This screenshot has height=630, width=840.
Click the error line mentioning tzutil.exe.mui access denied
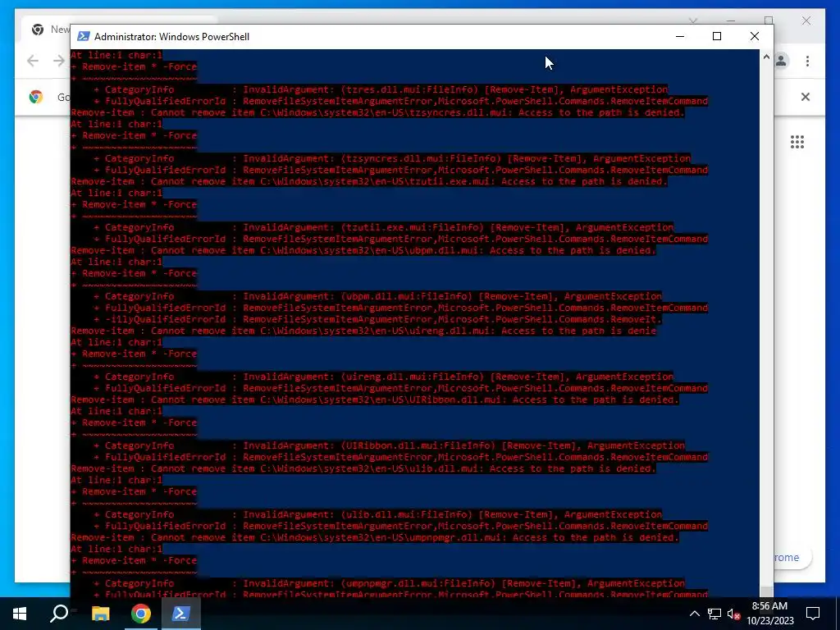(369, 181)
